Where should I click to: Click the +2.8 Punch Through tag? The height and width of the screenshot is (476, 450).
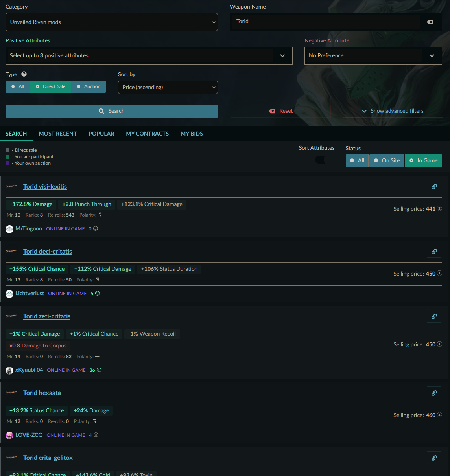(87, 204)
